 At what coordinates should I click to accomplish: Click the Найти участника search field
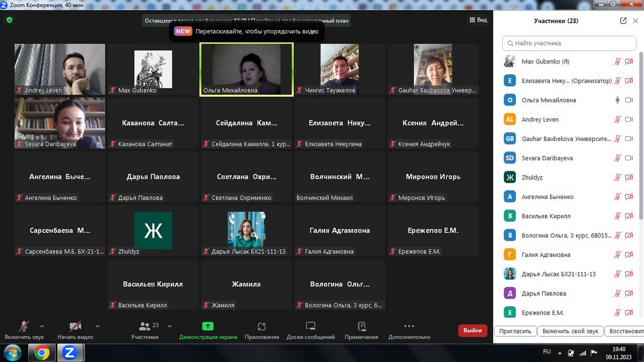pos(569,43)
